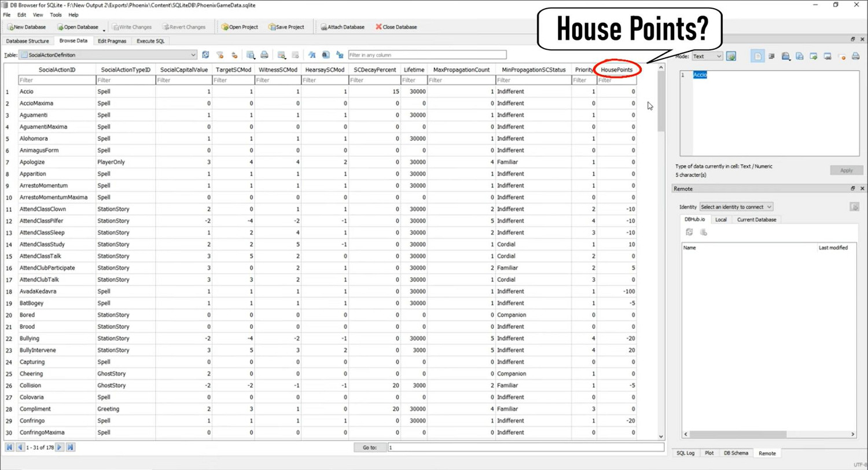Viewport: 868px width, 470px height.
Task: Jump to last record in table
Action: pos(70,447)
